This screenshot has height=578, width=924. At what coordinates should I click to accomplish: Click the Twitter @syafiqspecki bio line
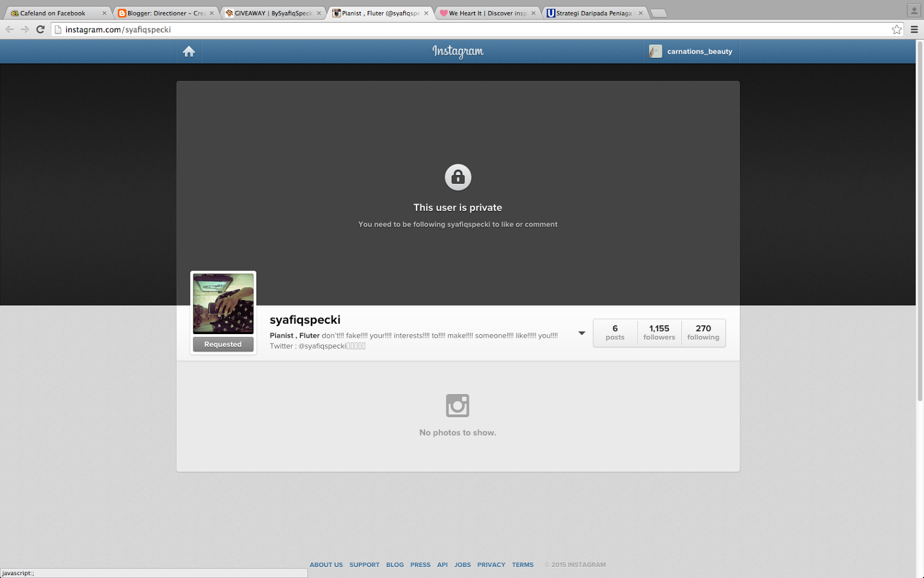pos(318,346)
